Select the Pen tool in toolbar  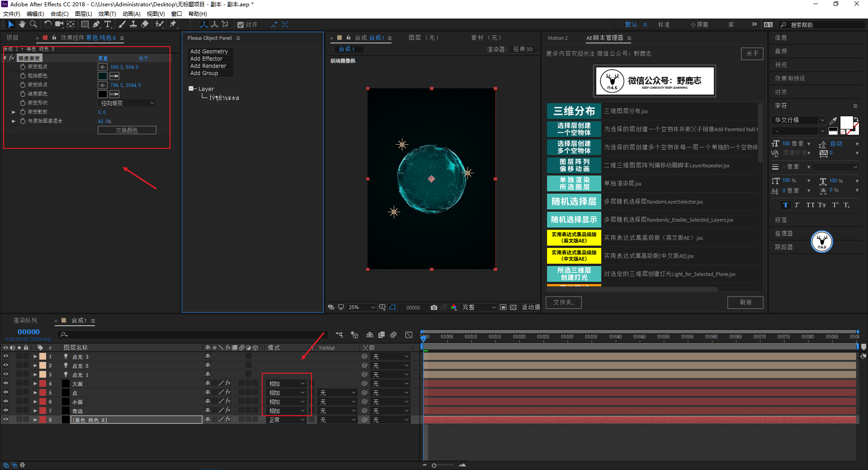tap(96, 24)
